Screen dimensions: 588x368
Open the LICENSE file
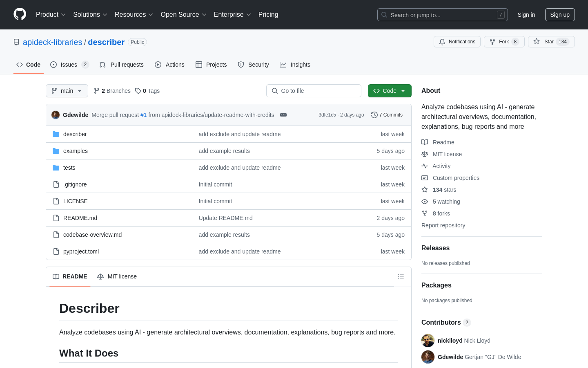point(76,201)
